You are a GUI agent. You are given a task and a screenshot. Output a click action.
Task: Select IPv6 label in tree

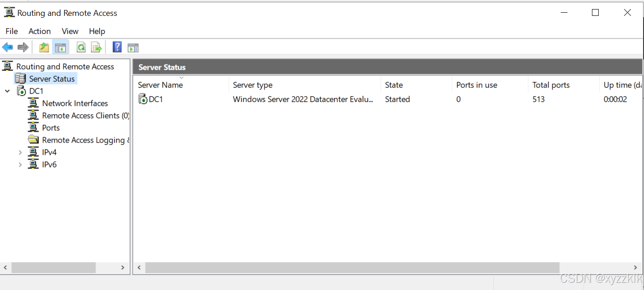pyautogui.click(x=49, y=164)
